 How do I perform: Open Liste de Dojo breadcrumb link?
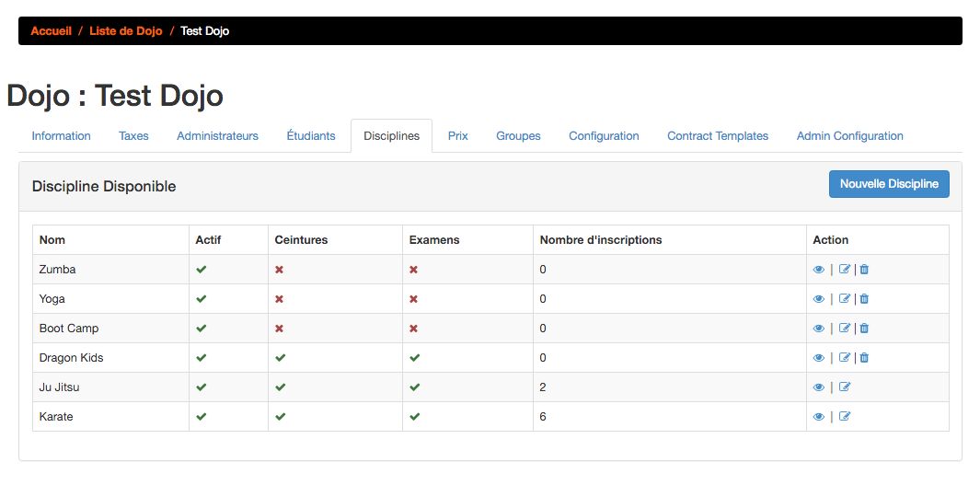(126, 30)
